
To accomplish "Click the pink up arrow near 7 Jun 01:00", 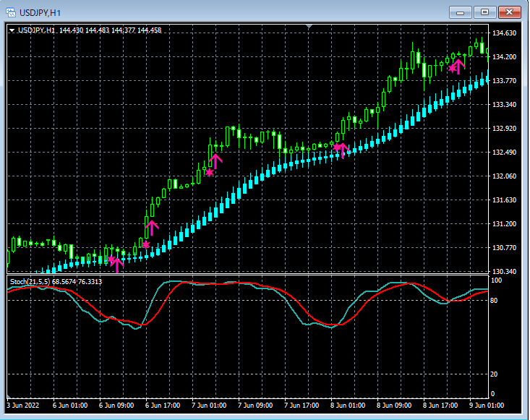I will click(x=215, y=160).
